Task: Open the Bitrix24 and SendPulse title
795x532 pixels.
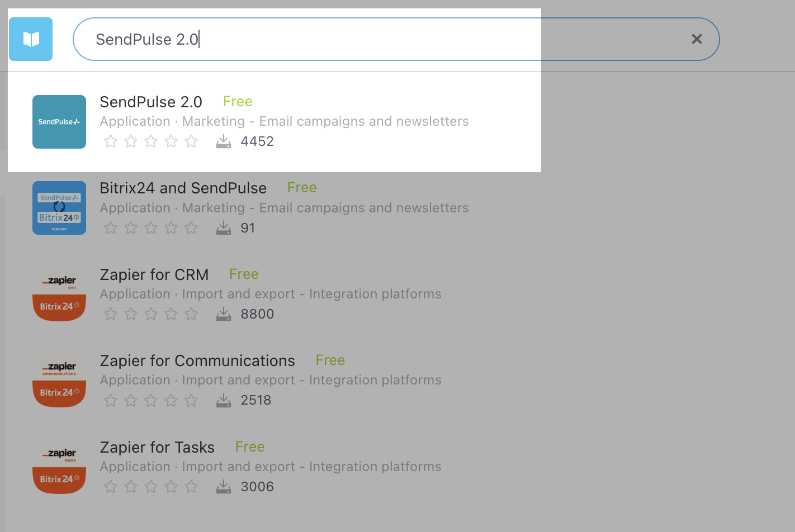Action: (183, 188)
